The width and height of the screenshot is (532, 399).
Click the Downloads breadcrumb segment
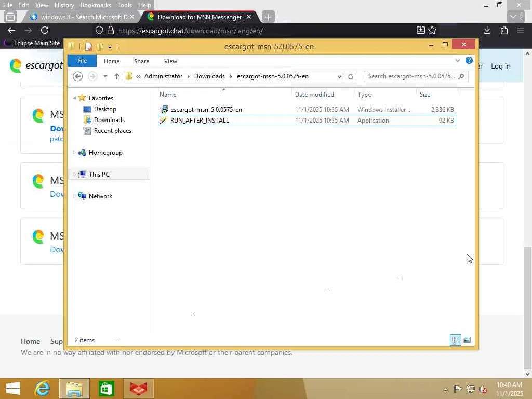coord(209,76)
